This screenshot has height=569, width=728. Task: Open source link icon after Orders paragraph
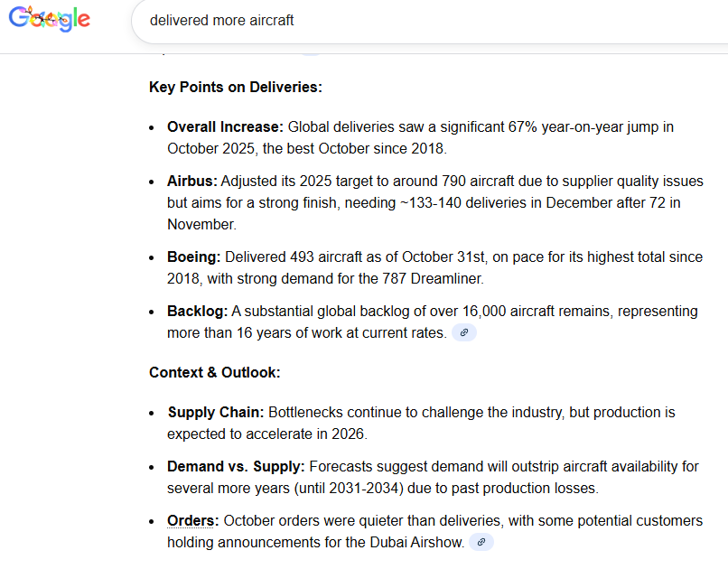(481, 542)
